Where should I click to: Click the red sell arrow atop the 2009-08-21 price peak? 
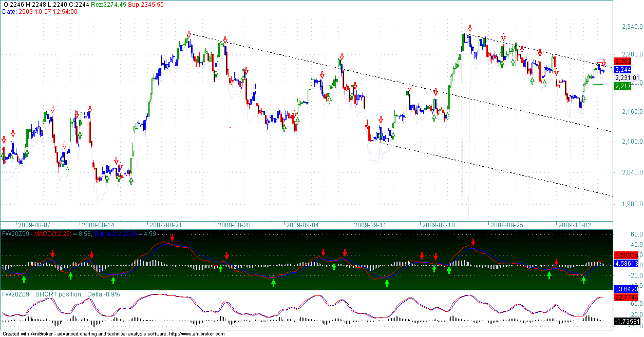[x=189, y=34]
